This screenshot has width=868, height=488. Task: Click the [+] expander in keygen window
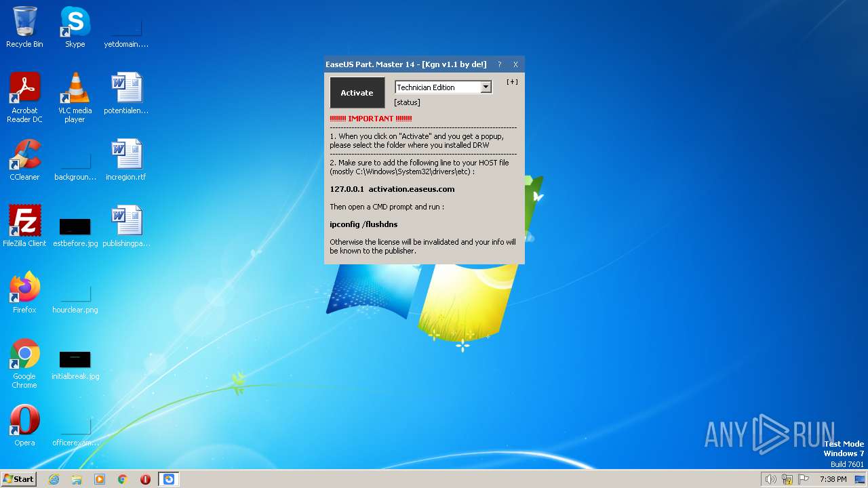click(512, 82)
